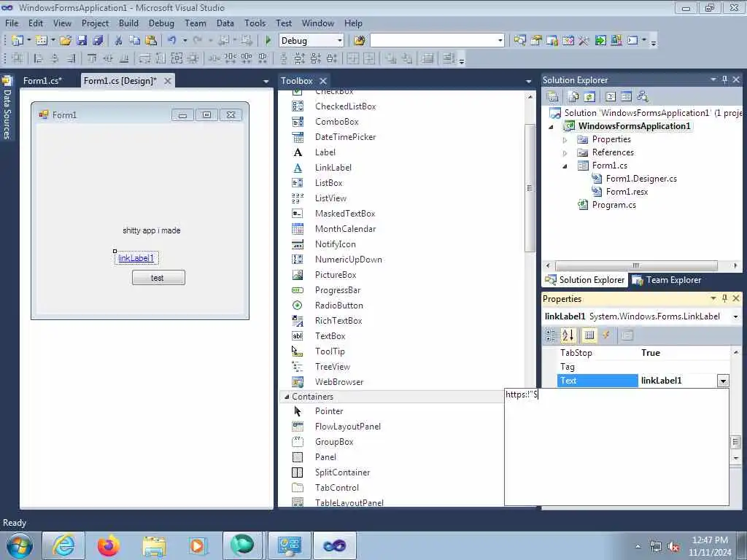Switch to Categorized view in Properties panel
This screenshot has width=747, height=560.
(551, 335)
